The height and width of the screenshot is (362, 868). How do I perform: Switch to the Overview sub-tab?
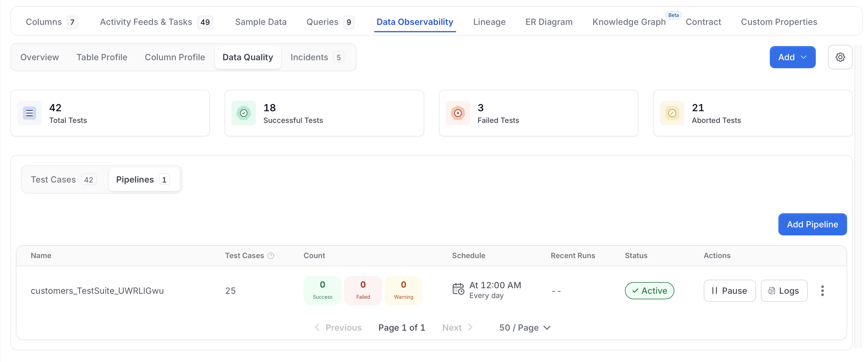point(40,57)
